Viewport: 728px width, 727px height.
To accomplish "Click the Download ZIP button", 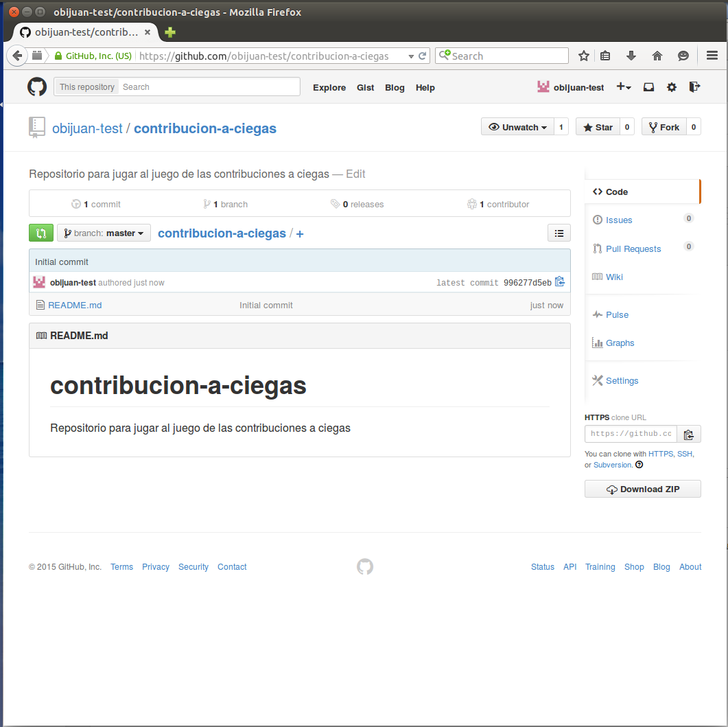I will [642, 489].
